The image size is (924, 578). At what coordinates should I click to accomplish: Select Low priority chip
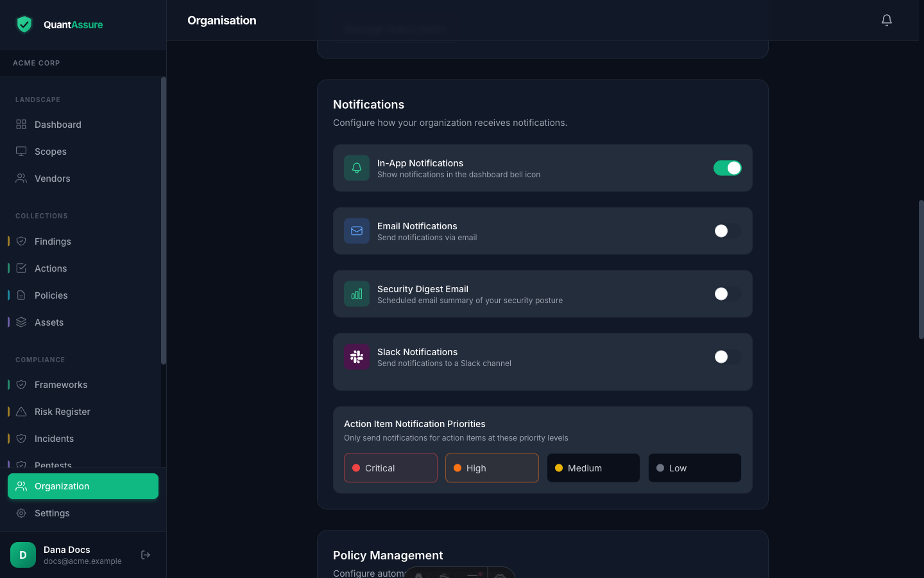click(695, 468)
